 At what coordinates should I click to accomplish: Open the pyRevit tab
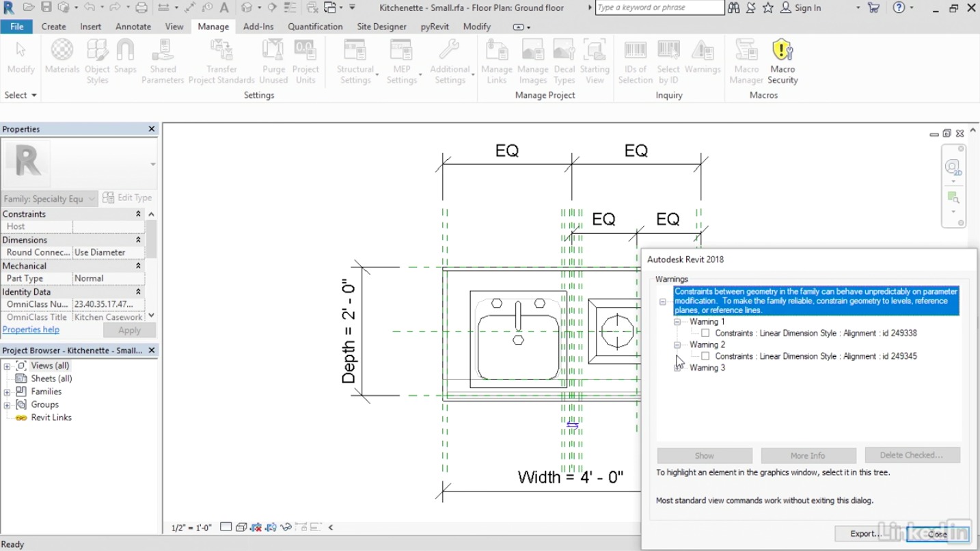click(x=435, y=27)
